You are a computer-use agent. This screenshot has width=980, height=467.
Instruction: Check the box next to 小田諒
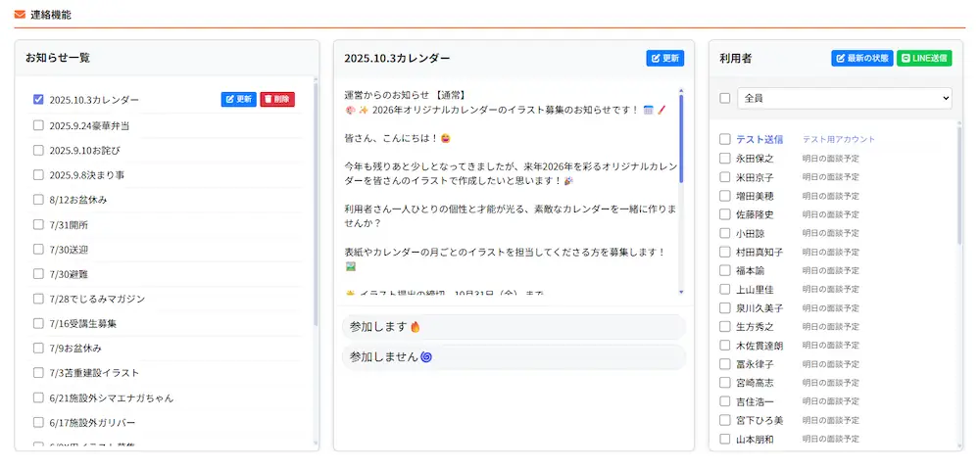click(725, 233)
